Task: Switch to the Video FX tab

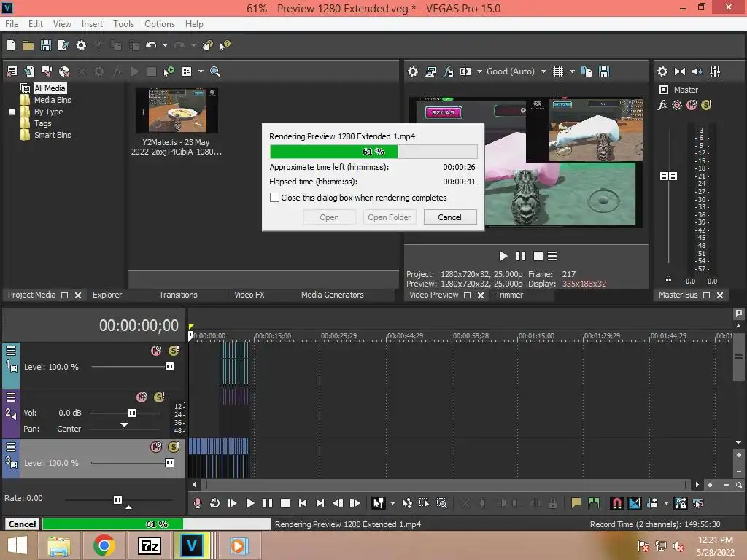Action: click(249, 295)
